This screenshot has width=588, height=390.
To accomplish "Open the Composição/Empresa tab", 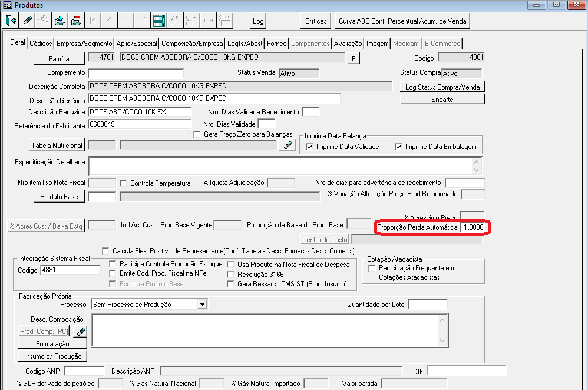I will (192, 44).
